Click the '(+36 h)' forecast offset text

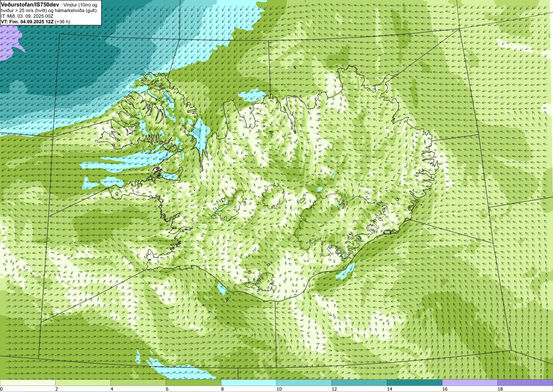coord(63,21)
